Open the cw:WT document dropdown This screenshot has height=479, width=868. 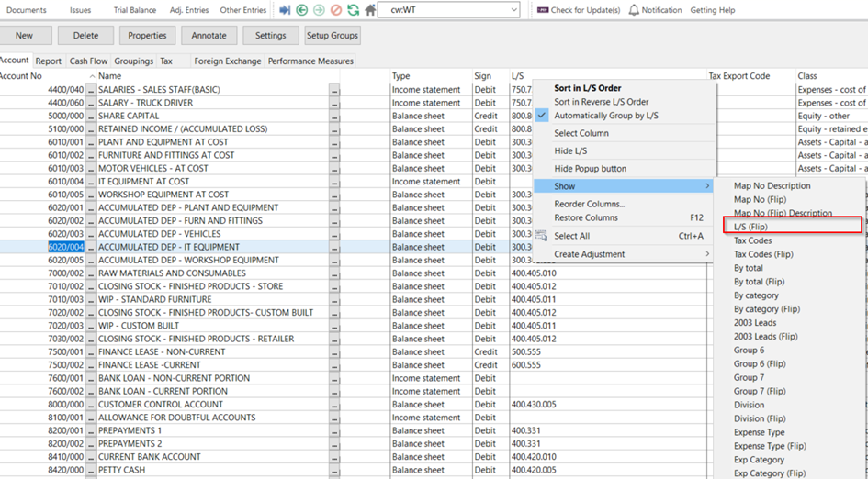click(x=514, y=10)
